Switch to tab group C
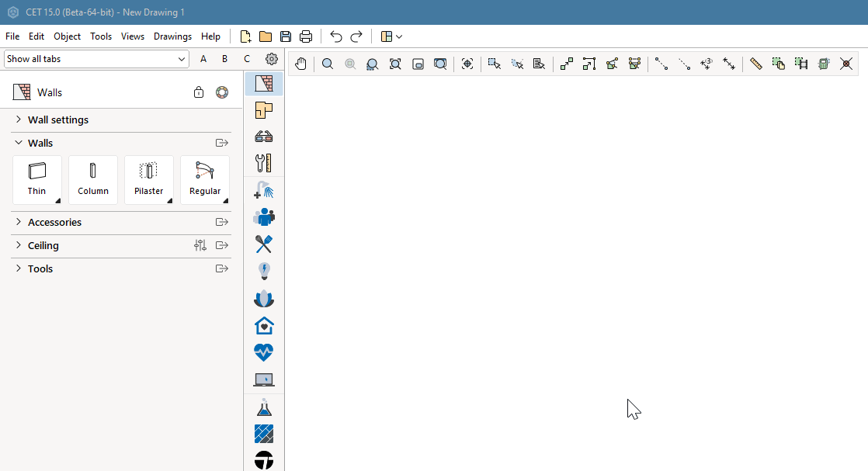 click(247, 59)
